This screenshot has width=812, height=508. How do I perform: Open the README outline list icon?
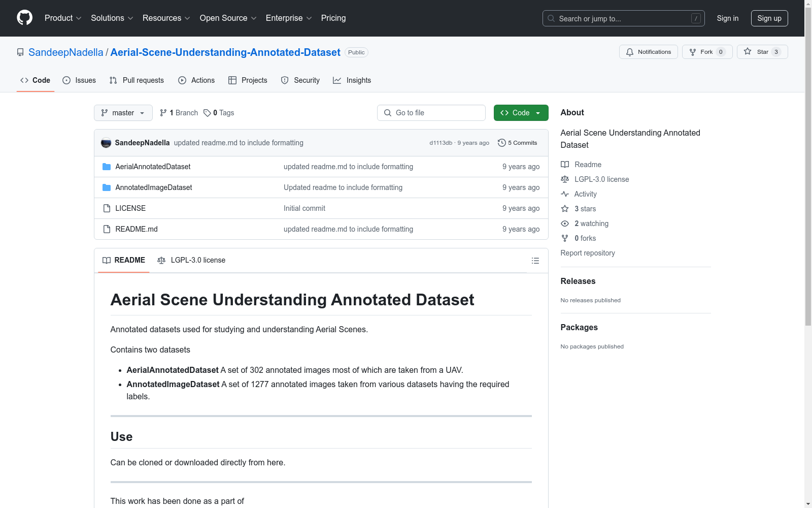tap(535, 261)
